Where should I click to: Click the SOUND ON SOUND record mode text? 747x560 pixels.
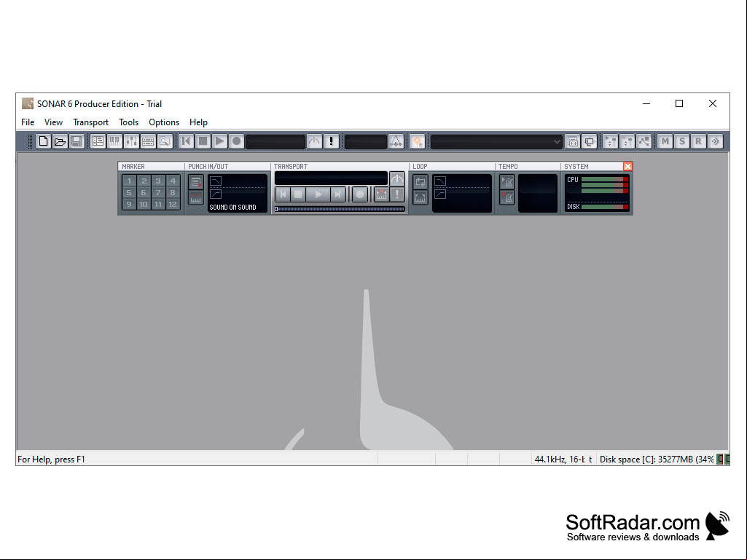coord(233,207)
